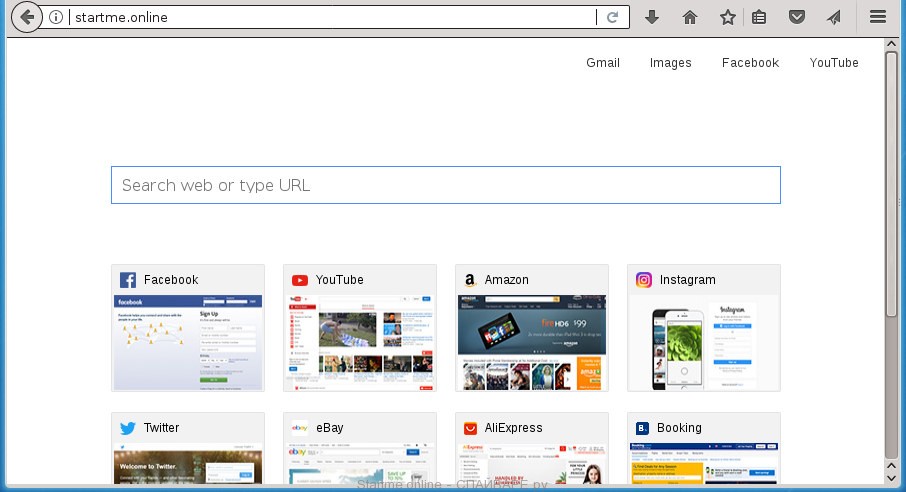Click the vertical scrollbar thumb
Image resolution: width=906 pixels, height=492 pixels.
[891, 184]
